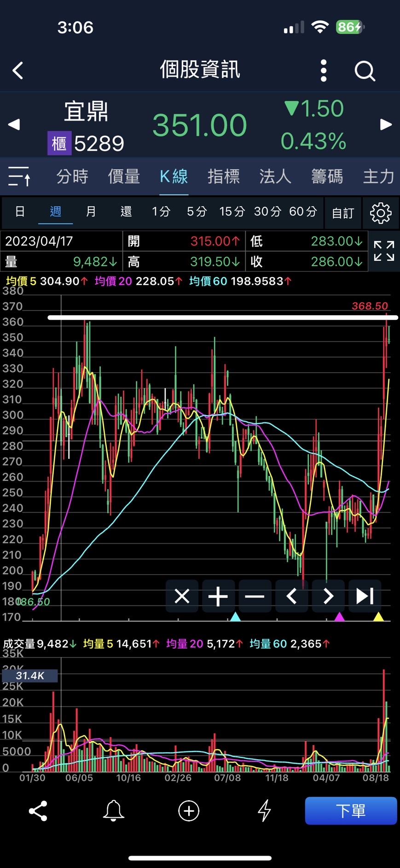Tap the search magnifier icon

(x=365, y=71)
